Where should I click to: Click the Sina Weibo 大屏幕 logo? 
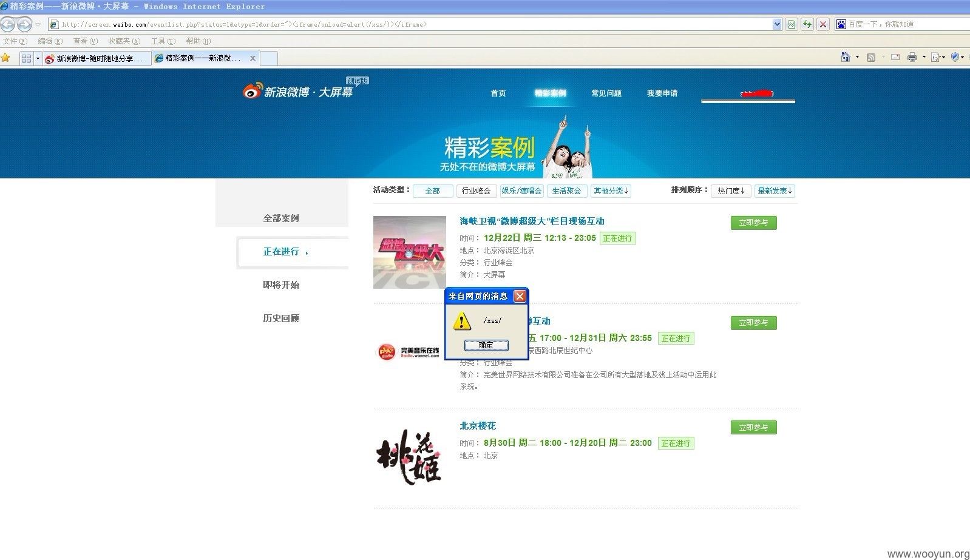297,92
